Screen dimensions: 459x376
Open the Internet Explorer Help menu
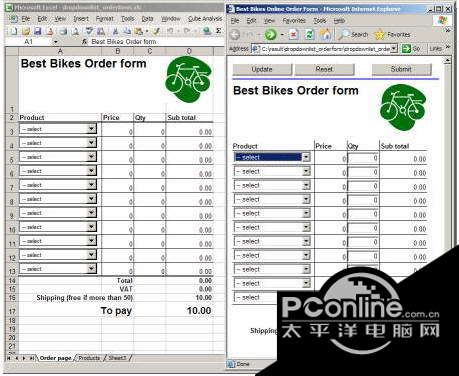coord(339,21)
